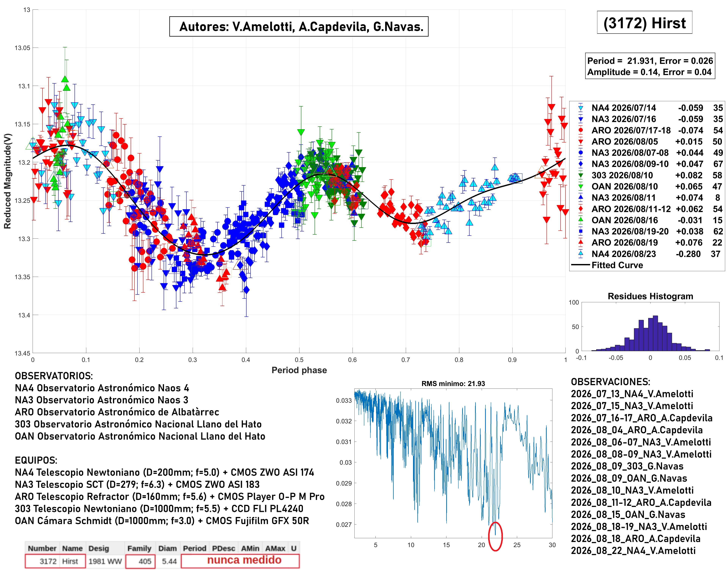This screenshot has width=728, height=578.
Task: Click the "Reduced Magnitude(V)" axis label
Action: tap(7, 181)
